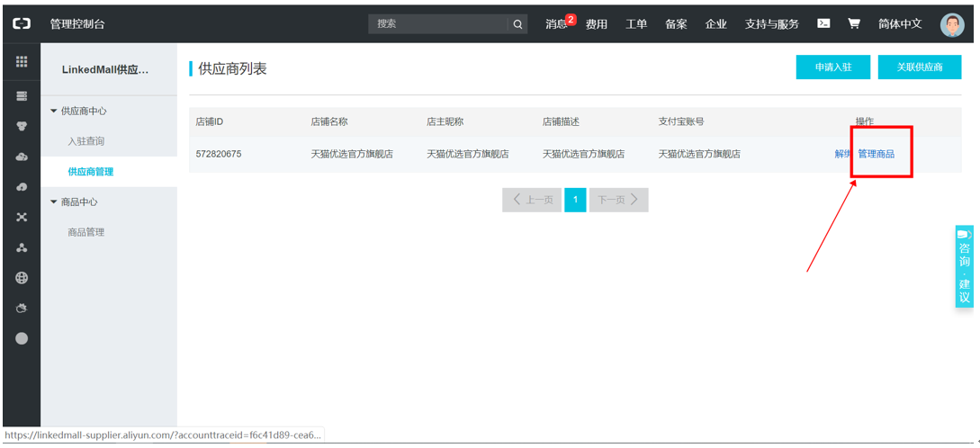Screen dimensions: 980x448
Task: Click the 供应商列表 page heading
Action: pos(232,68)
